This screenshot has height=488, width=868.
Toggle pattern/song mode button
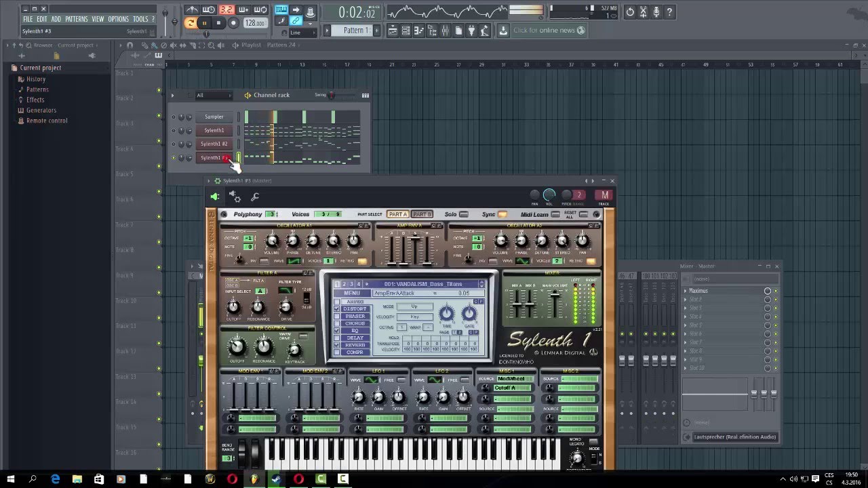click(191, 23)
